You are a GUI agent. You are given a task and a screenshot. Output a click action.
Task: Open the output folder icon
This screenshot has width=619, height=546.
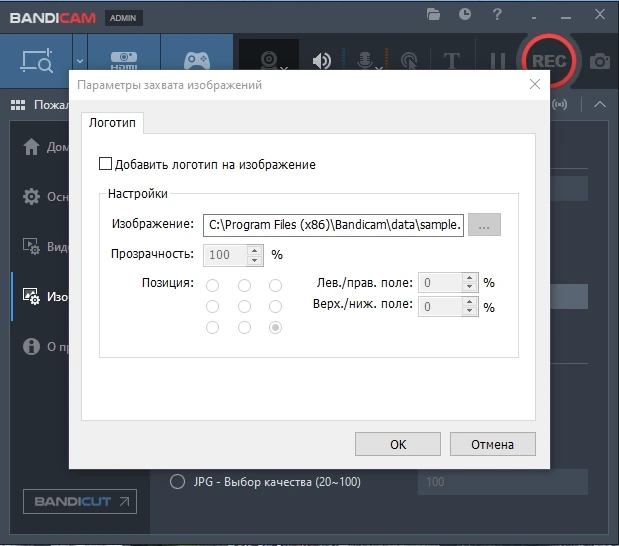pos(433,15)
